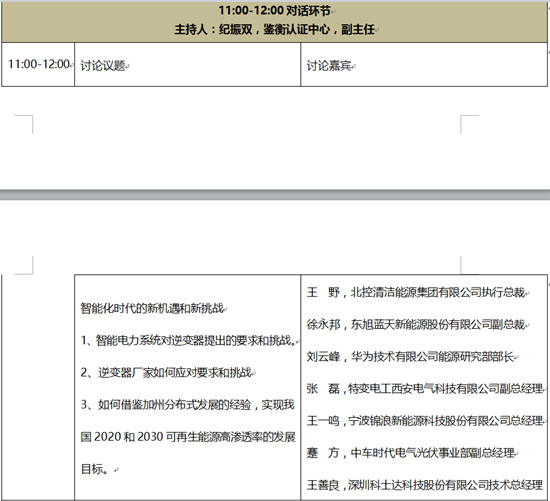Click the line with 2020 和 2030 可再生能源
Screen dimensions: 550x501
coord(188,437)
